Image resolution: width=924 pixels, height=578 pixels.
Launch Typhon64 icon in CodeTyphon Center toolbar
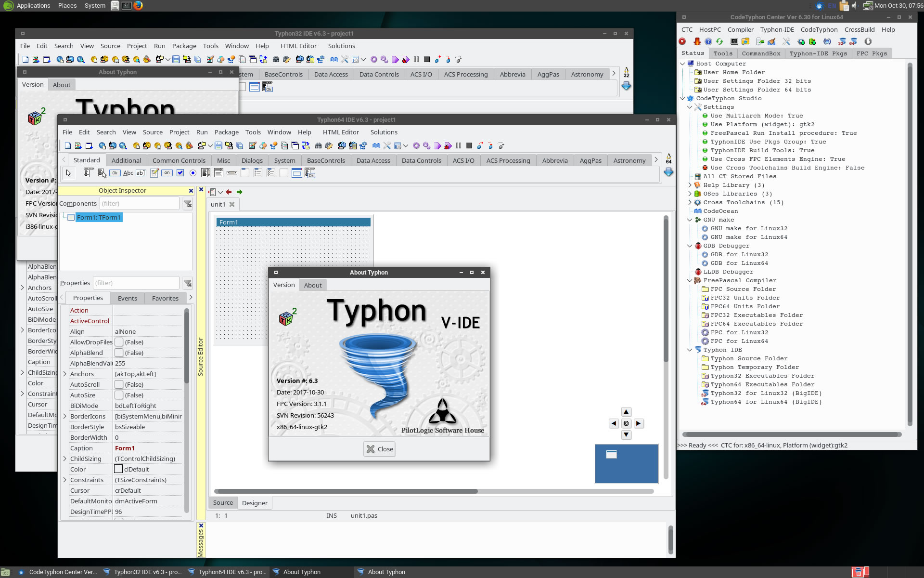pyautogui.click(x=853, y=41)
